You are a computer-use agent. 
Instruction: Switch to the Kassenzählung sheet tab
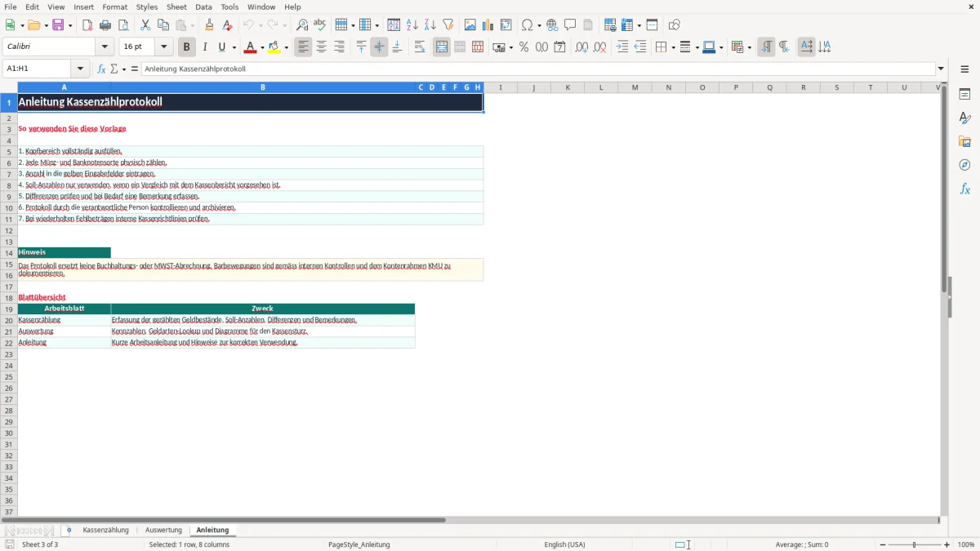point(105,531)
